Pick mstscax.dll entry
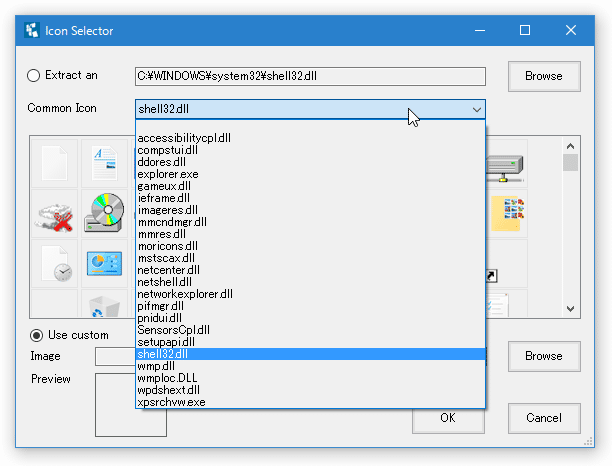The image size is (612, 466). pos(310,258)
